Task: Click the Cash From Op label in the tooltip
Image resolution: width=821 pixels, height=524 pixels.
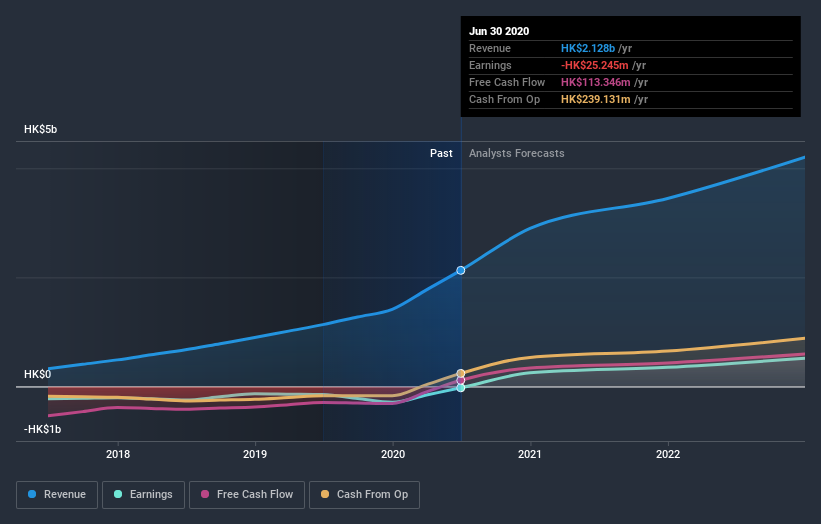Action: pyautogui.click(x=504, y=99)
